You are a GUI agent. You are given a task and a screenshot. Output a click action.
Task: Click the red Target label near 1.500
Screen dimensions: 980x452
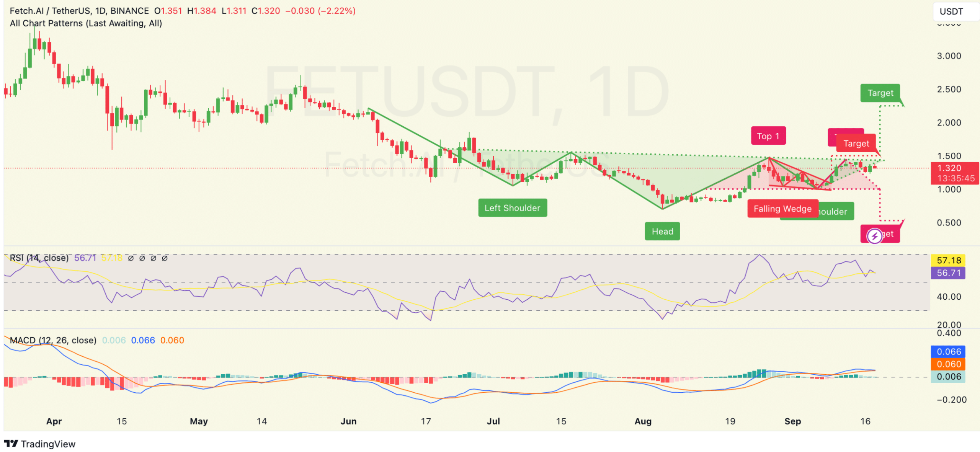pos(856,144)
